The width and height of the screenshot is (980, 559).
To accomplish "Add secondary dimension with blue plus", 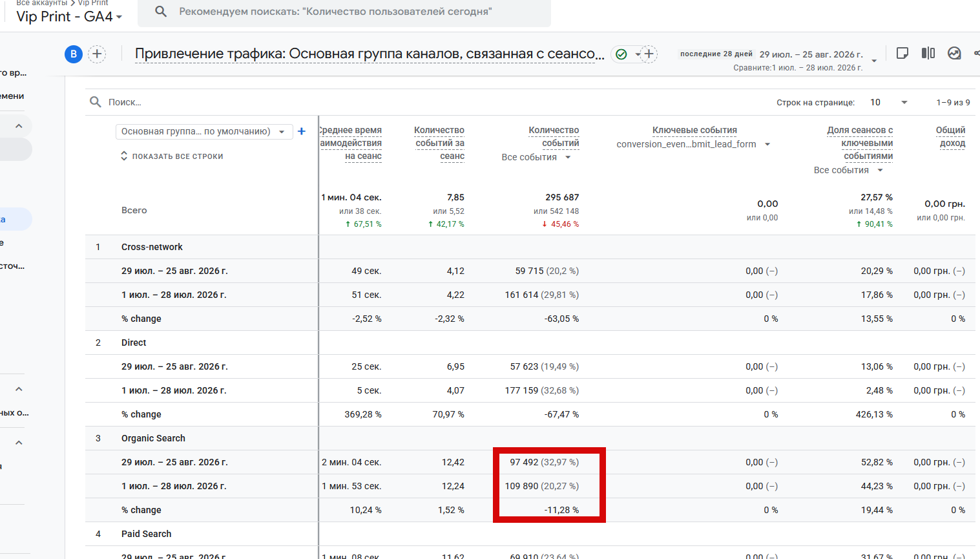I will 301,131.
